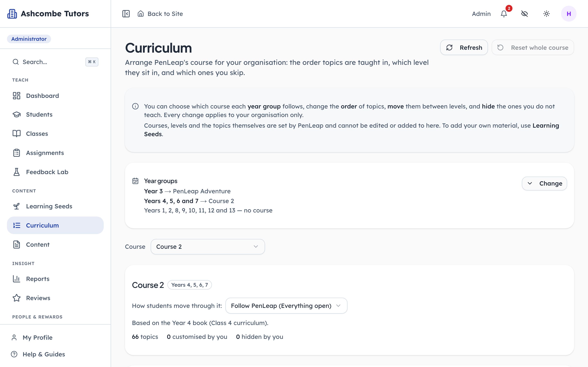This screenshot has width=588, height=367.
Task: Click the Learning Seeds sprout icon
Action: click(x=17, y=206)
